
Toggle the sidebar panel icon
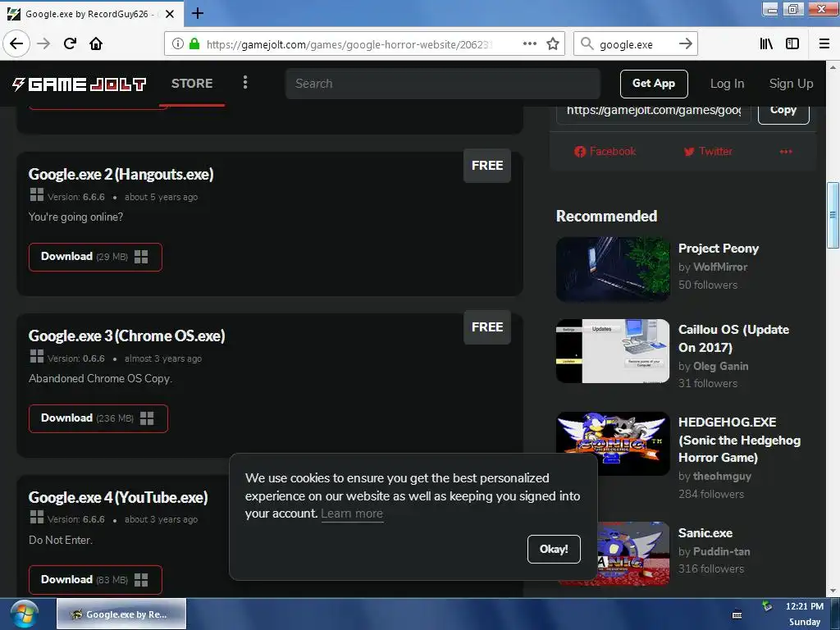[792, 43]
